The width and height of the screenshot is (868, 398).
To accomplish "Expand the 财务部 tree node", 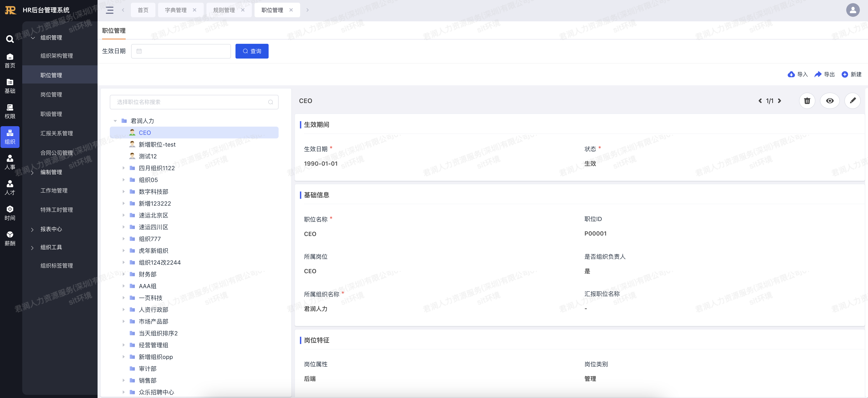I will click(x=124, y=274).
